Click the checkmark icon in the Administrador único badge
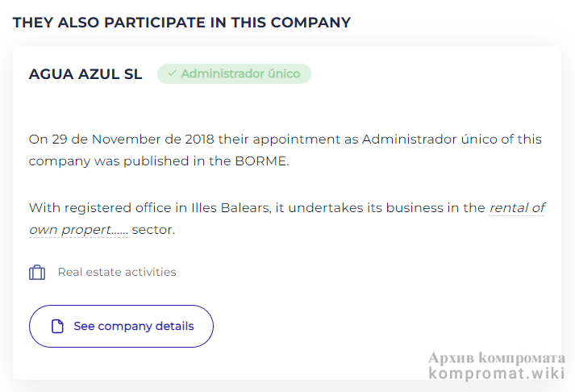This screenshot has height=392, width=575. [x=172, y=74]
